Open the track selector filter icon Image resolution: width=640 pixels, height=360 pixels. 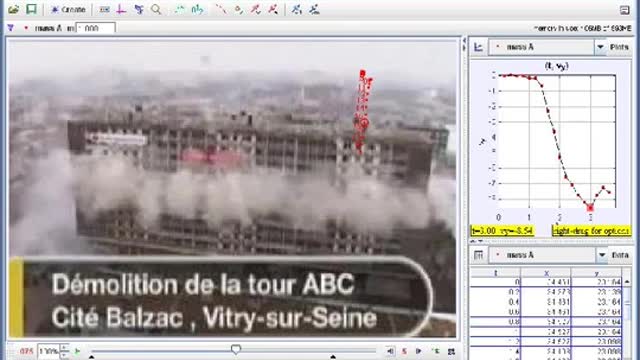(11, 28)
